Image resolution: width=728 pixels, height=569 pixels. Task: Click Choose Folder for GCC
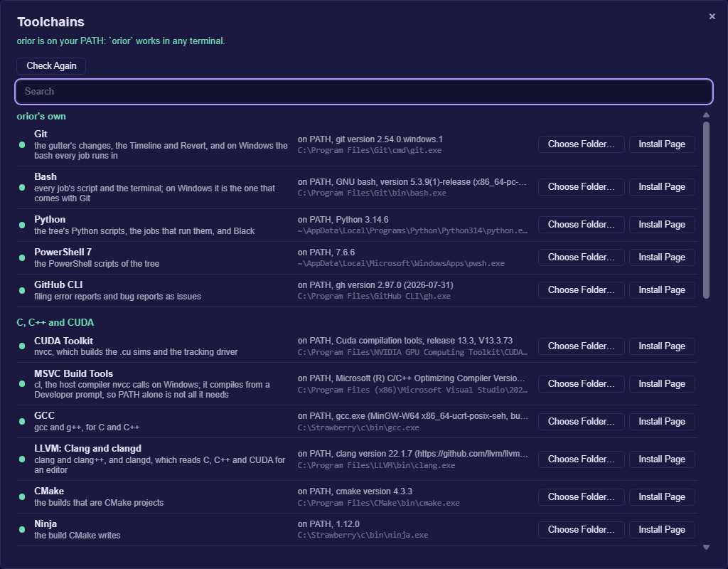coord(581,422)
